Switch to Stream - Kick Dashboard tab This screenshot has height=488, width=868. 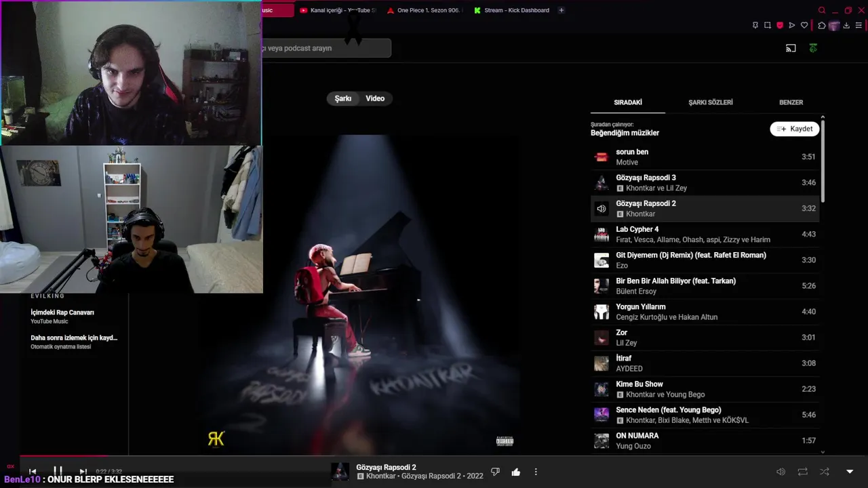click(512, 10)
